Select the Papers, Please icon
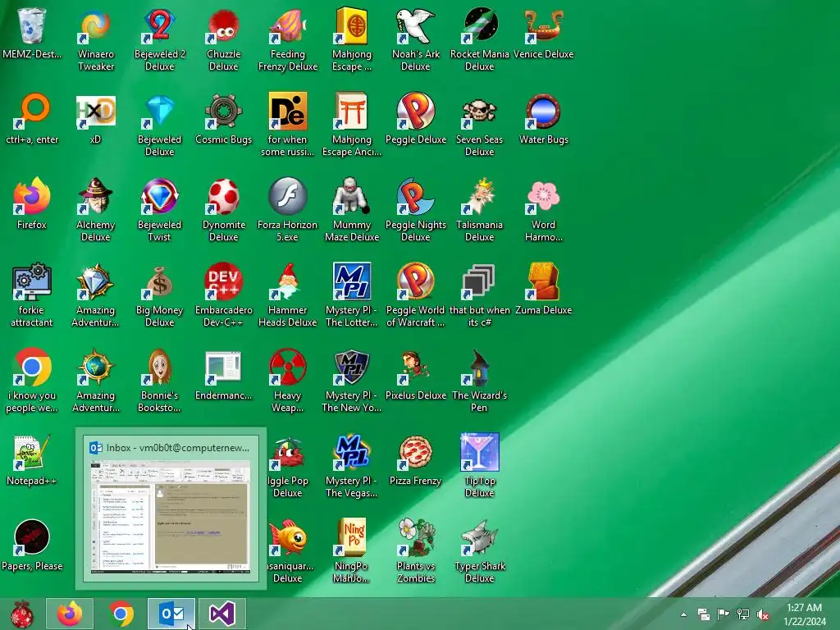This screenshot has width=840, height=630. pyautogui.click(x=32, y=537)
